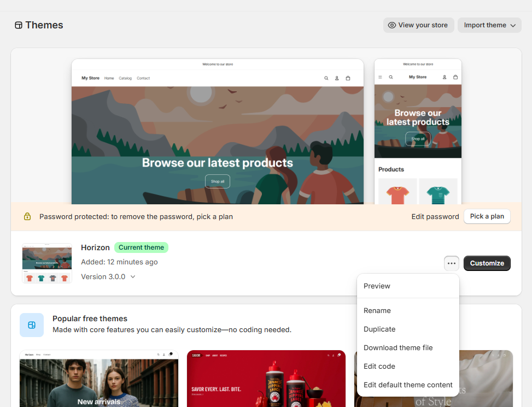Click the lock icon in password banner
This screenshot has height=407, width=532.
pyautogui.click(x=27, y=216)
